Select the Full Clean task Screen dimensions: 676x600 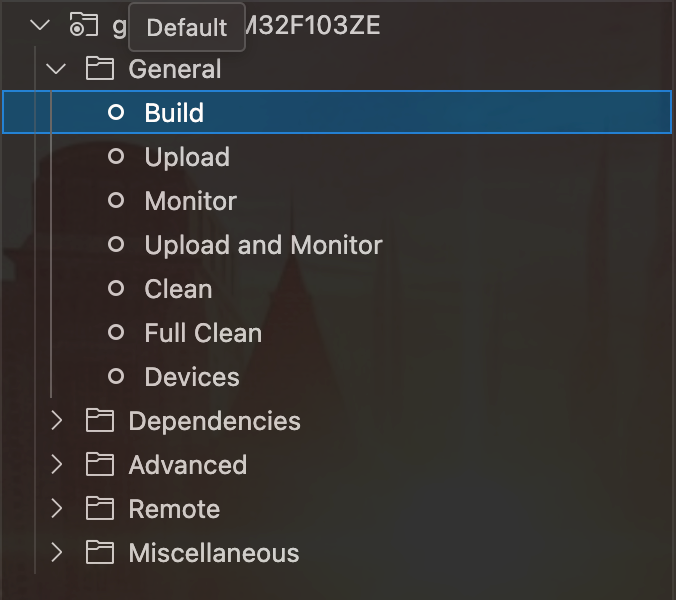(203, 333)
